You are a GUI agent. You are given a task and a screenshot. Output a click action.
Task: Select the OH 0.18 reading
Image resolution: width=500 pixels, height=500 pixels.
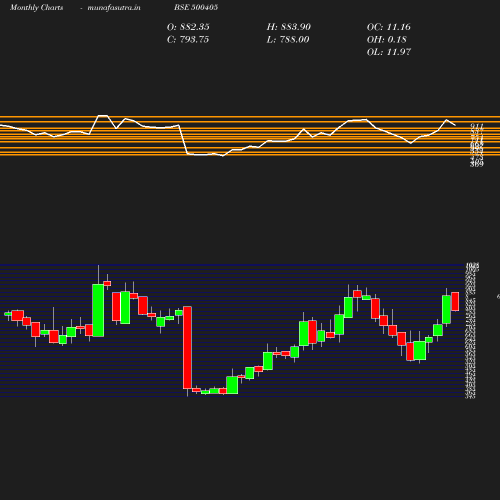pyautogui.click(x=387, y=39)
